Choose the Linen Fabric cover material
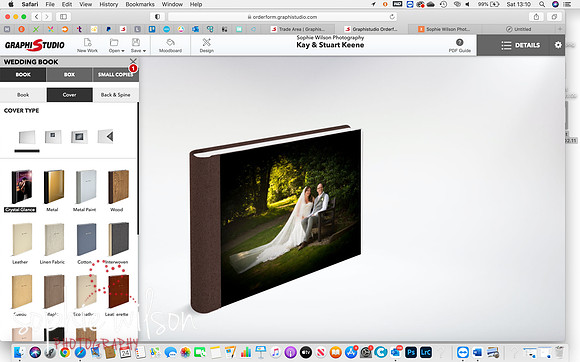 point(53,243)
